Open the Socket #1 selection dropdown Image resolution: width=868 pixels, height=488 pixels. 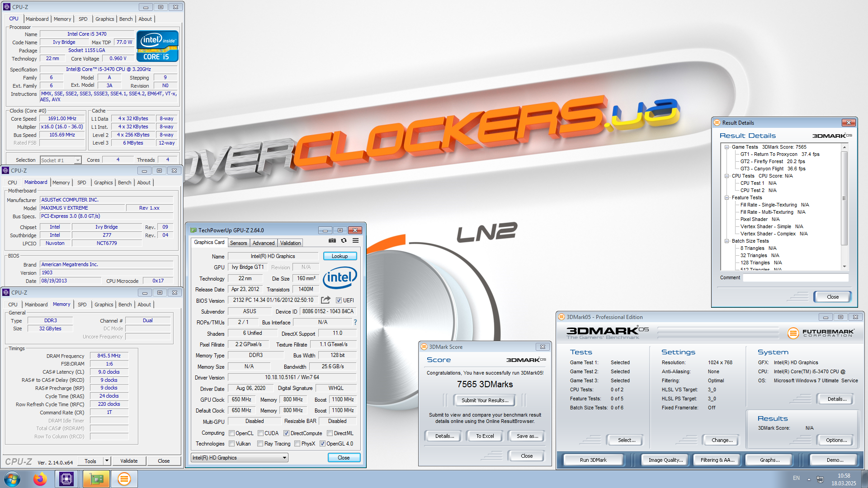(x=61, y=160)
